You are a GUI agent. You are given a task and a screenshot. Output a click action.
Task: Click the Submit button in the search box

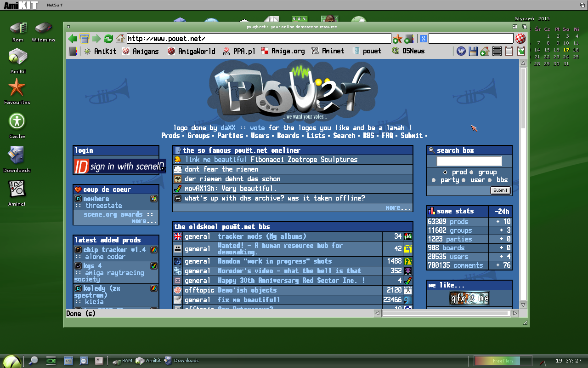(x=500, y=190)
